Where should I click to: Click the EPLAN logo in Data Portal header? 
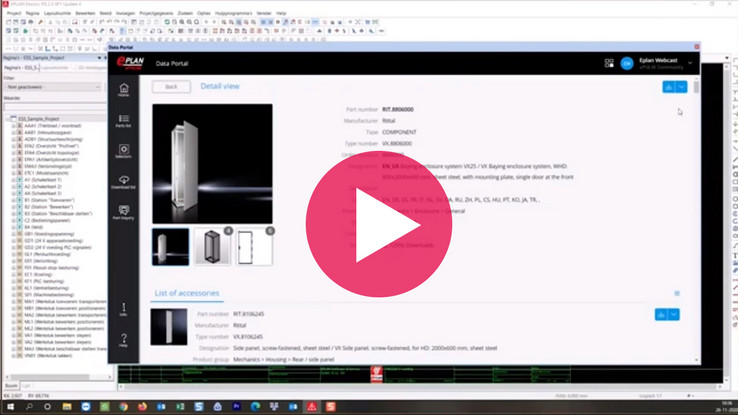click(130, 63)
